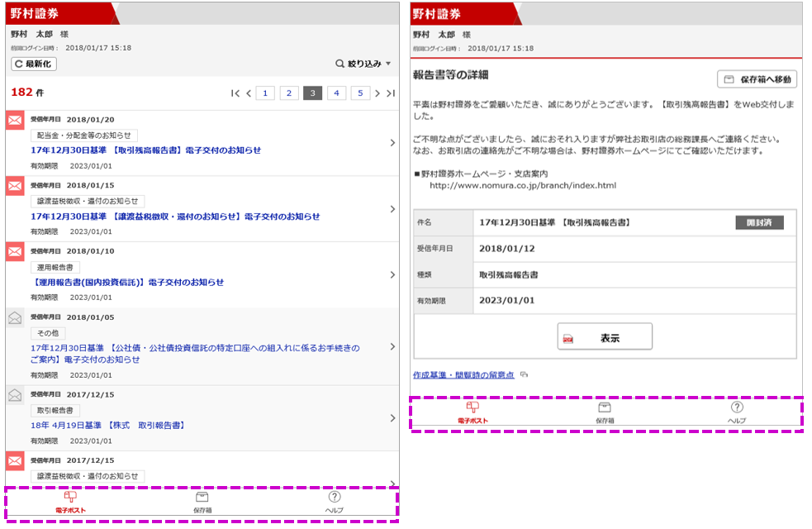The image size is (812, 529).
Task: Select page 4 in pagination
Action: [336, 93]
